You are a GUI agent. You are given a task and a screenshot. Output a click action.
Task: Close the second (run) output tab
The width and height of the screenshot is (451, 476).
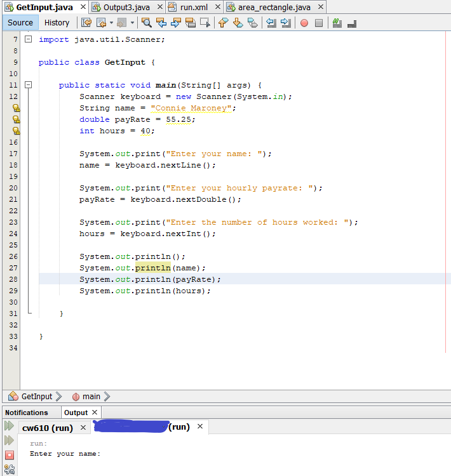click(x=200, y=426)
